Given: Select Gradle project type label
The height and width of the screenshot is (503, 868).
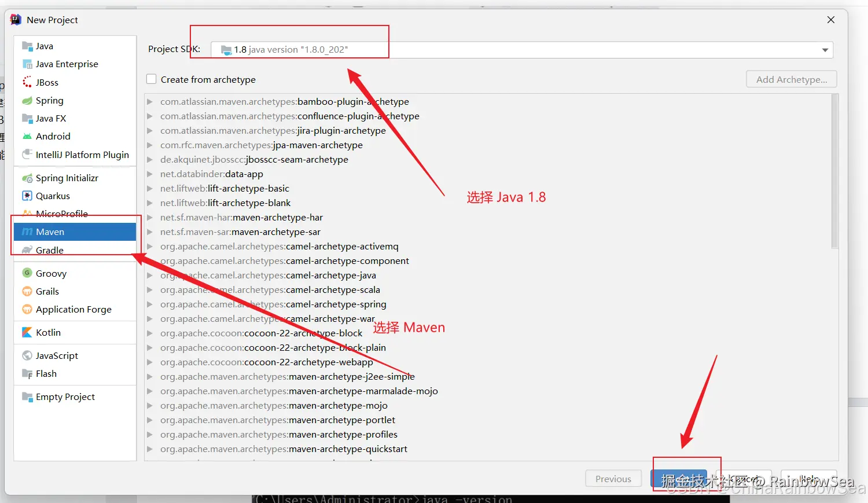Looking at the screenshot, I should [50, 250].
